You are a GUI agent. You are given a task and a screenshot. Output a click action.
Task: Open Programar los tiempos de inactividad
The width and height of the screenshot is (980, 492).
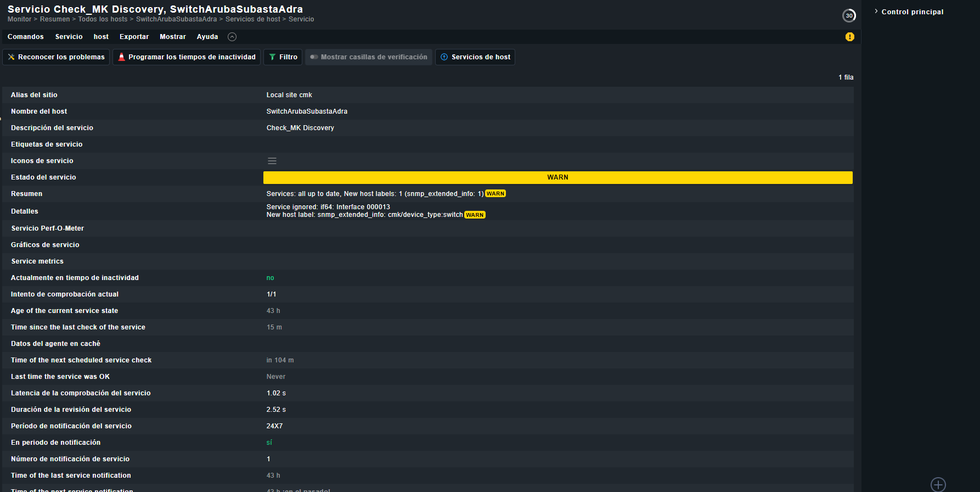point(187,57)
